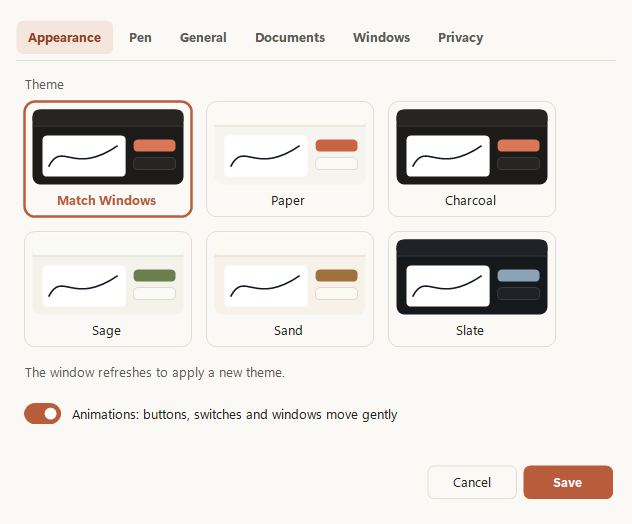Click Cancel to discard changes

click(x=472, y=482)
